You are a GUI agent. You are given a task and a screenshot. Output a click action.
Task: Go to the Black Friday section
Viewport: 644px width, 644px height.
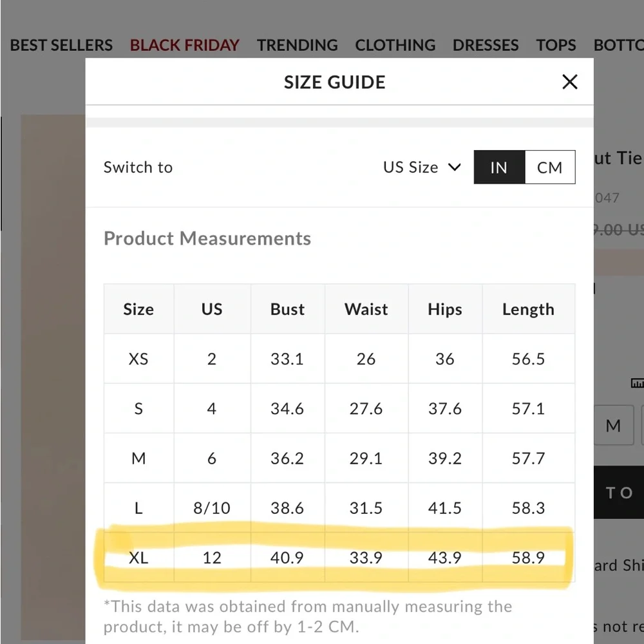[184, 45]
